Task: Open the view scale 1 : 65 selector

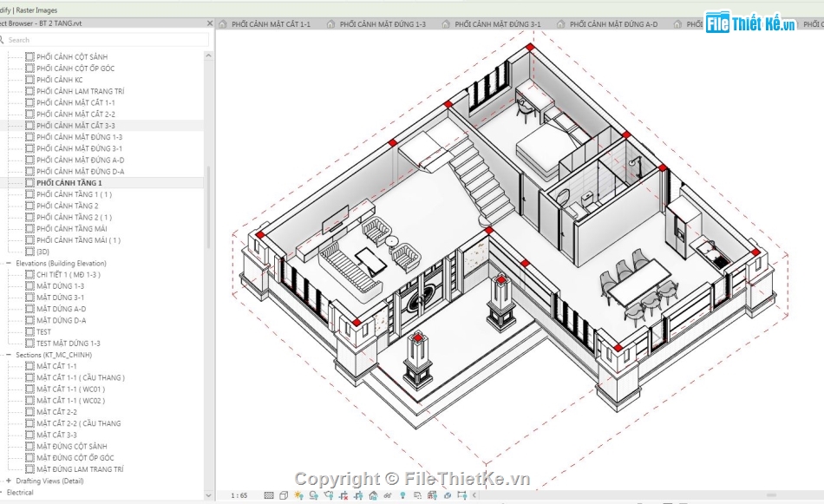Action: point(239,495)
